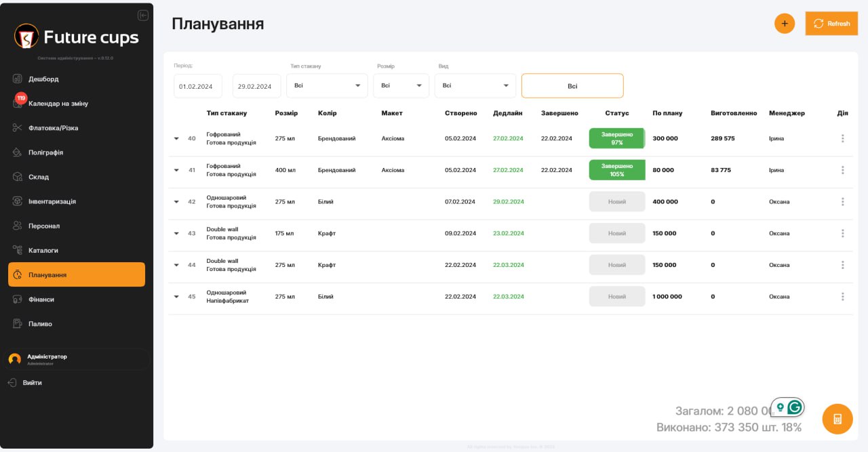Expand row 41 with the arrow
The width and height of the screenshot is (868, 452).
176,170
